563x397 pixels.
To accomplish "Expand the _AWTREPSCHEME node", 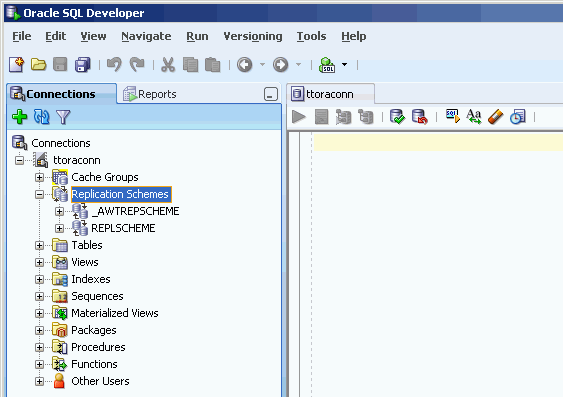I will 59,211.
